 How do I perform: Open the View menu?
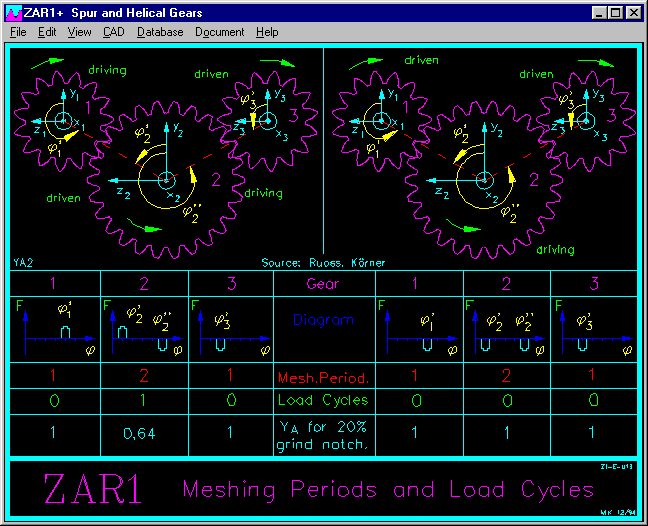point(79,32)
